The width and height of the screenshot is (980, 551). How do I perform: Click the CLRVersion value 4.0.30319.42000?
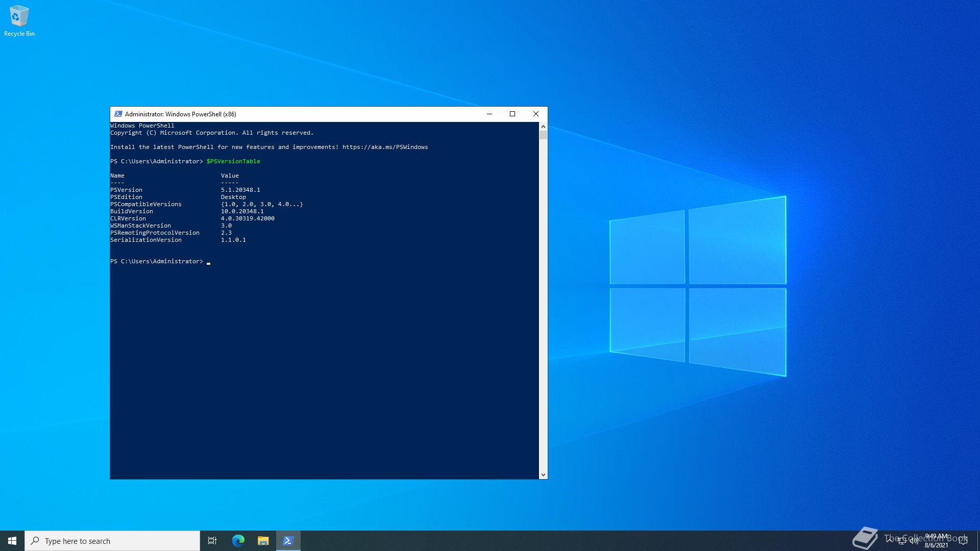tap(248, 218)
